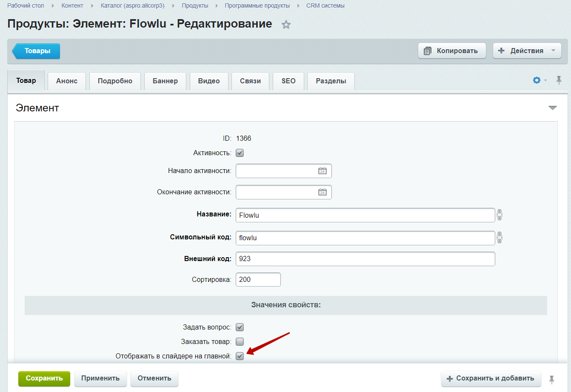571x392 pixels.
Task: Switch to the Товар tab
Action: tap(26, 80)
